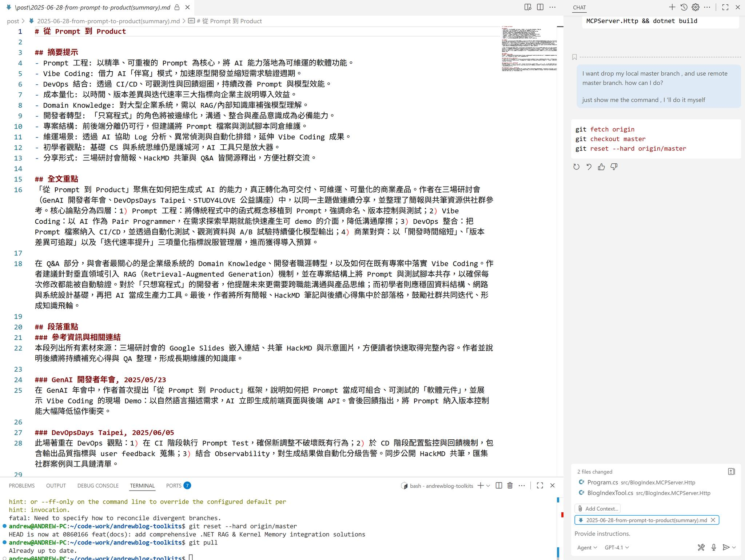Viewport: 745px width, 560px height.
Task: Open chat settings gear
Action: (696, 7)
